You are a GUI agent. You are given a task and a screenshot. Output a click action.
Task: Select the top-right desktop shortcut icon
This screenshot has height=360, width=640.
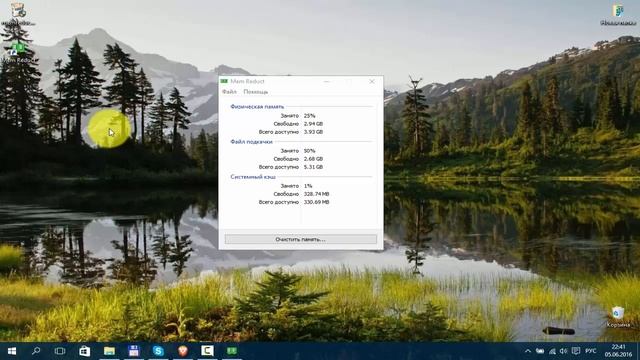pyautogui.click(x=618, y=14)
